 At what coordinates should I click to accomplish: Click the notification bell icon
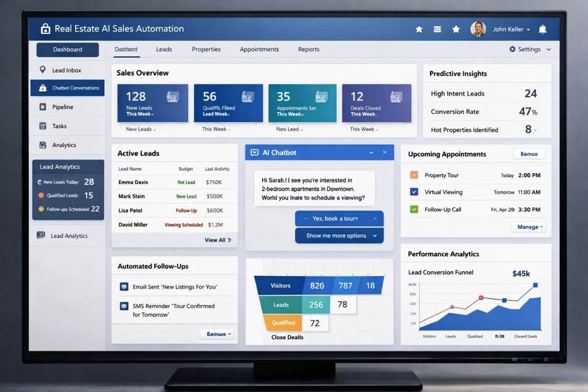543,29
